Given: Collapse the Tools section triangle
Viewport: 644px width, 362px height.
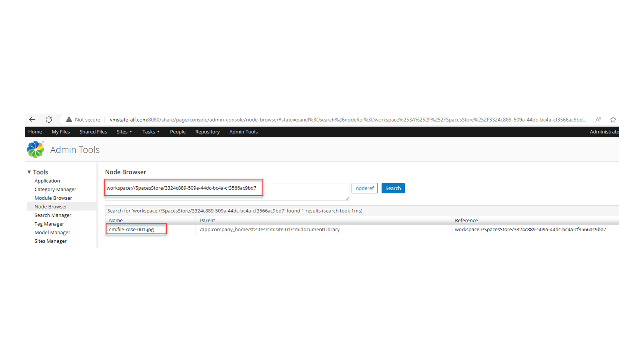Looking at the screenshot, I should tap(30, 172).
